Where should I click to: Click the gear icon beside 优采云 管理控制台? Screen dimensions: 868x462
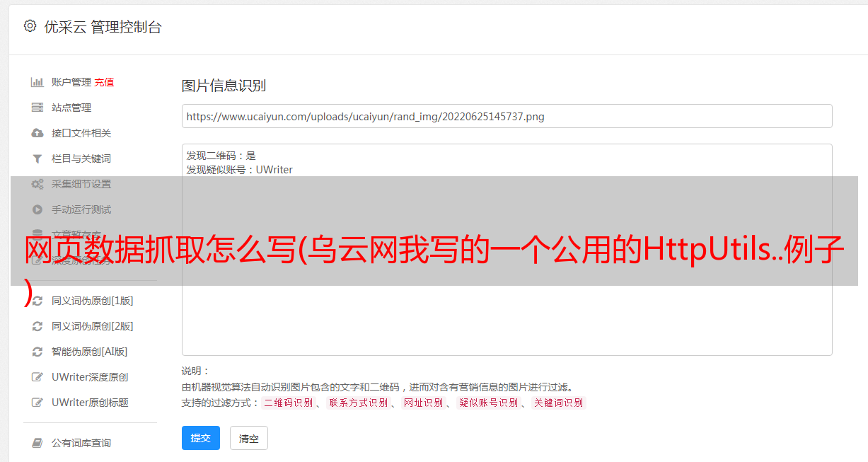tap(30, 26)
